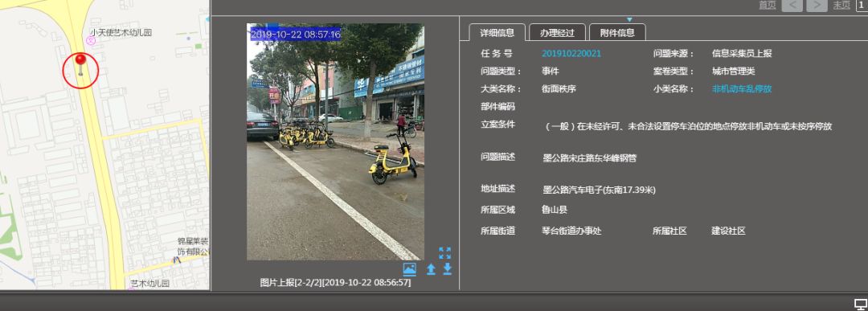Select the 信息采集员上报 source value
Viewport: 868px width, 311px height.
[742, 54]
